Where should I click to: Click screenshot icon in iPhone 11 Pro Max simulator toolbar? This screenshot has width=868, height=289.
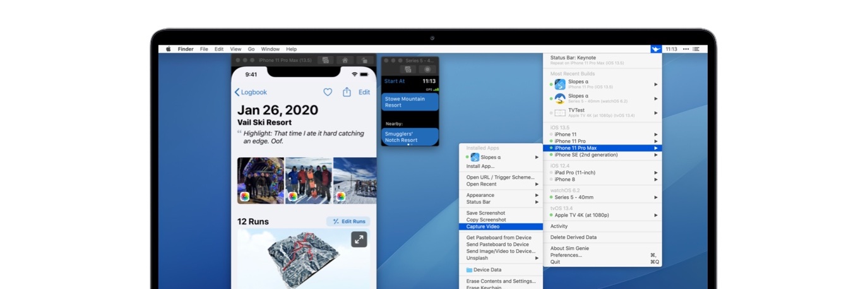[x=326, y=60]
